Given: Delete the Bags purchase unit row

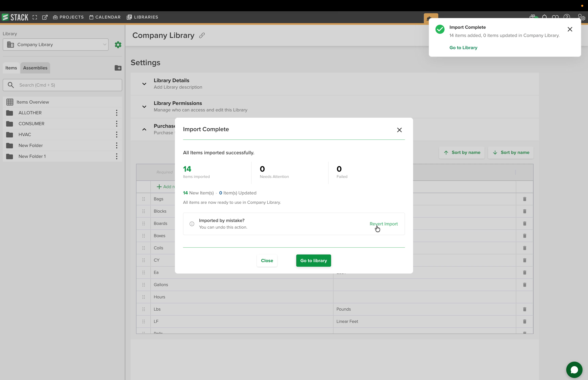Looking at the screenshot, I should coord(525,199).
